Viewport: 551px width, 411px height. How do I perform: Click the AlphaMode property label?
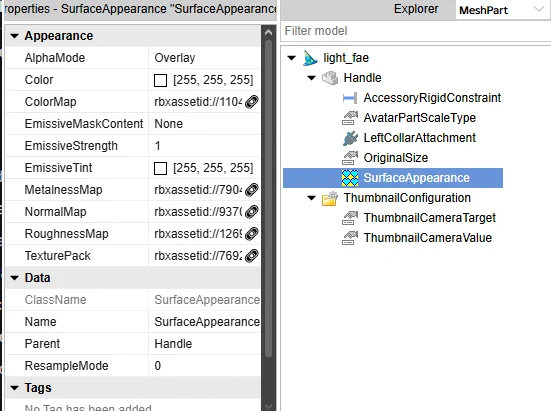tap(55, 58)
